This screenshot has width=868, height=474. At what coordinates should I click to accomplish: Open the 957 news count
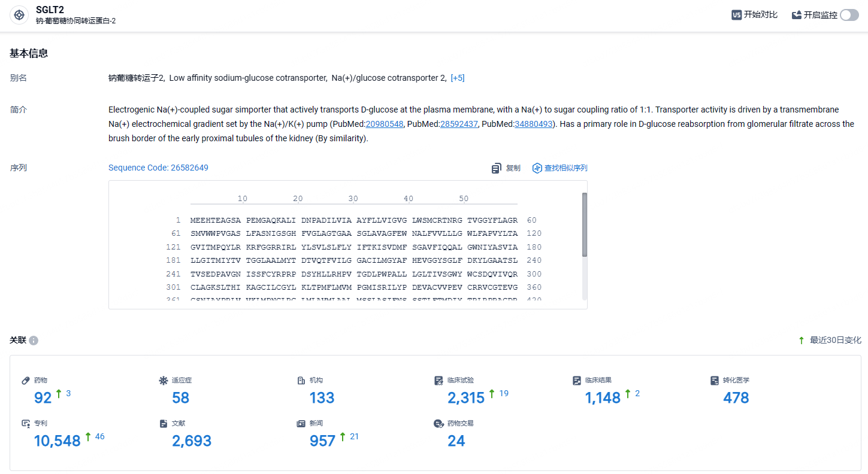coord(322,441)
